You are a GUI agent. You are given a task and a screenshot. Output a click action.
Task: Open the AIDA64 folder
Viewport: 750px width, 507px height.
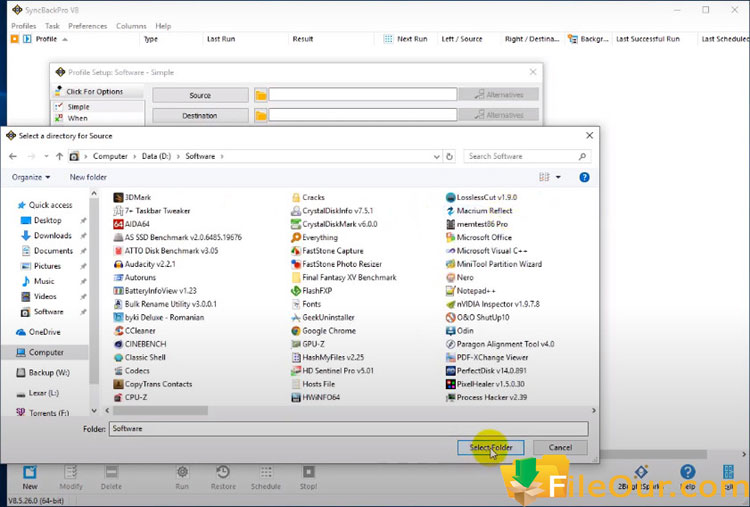[x=132, y=224]
